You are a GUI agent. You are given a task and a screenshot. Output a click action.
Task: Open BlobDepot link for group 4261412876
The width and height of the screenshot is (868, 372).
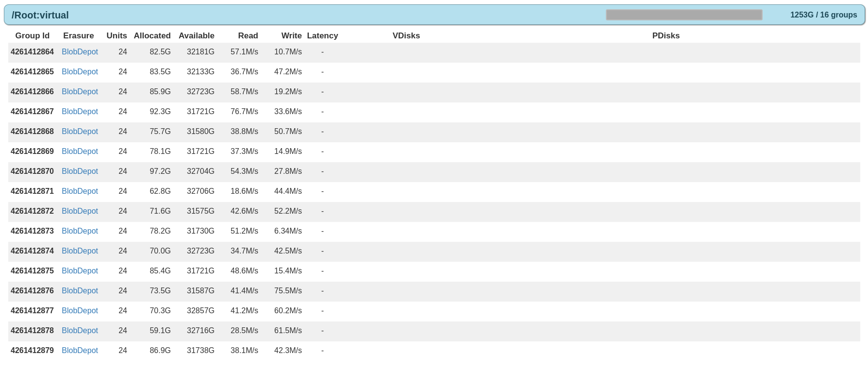click(x=80, y=291)
